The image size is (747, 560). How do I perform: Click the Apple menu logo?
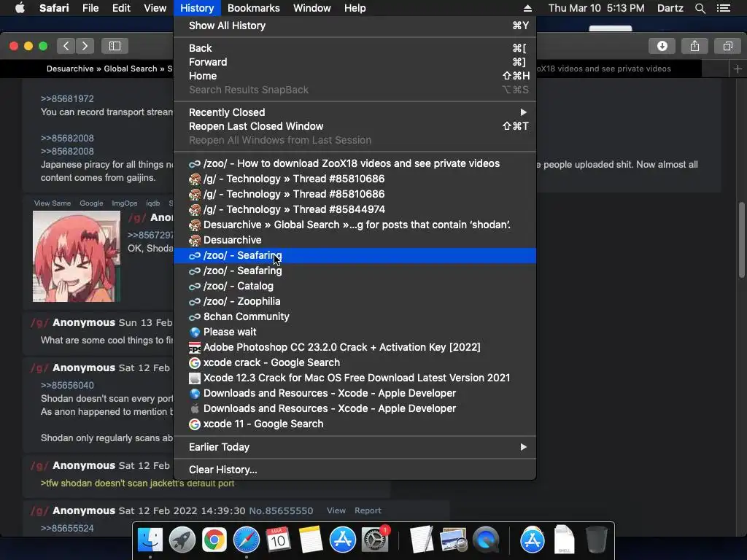[20, 8]
